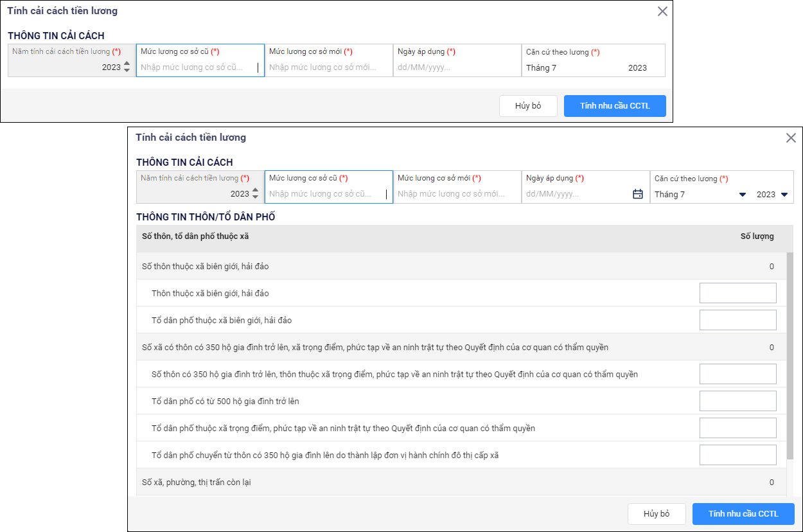Viewport: 803px width, 532px height.
Task: Select row Số xã có thôn có 350 hộ gia đình
Action: click(x=461, y=347)
